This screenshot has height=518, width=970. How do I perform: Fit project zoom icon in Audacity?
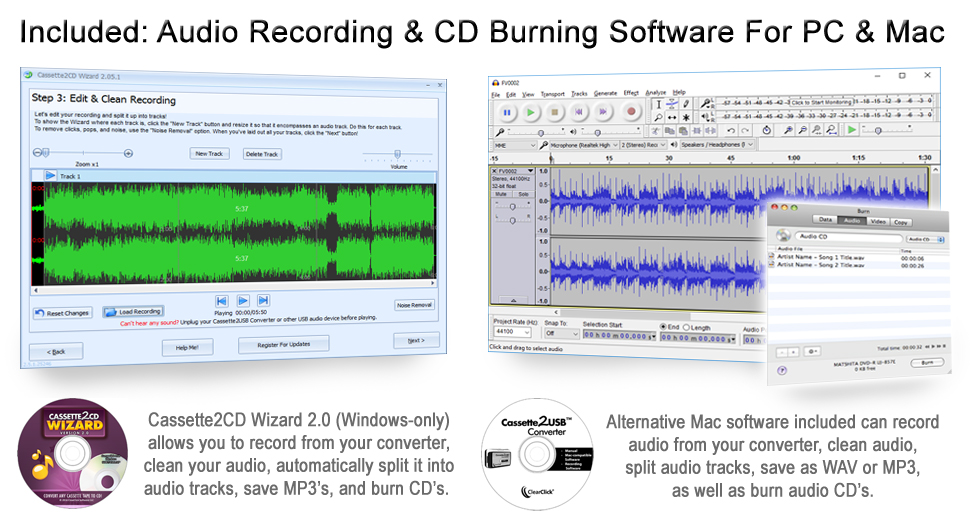pos(831,130)
